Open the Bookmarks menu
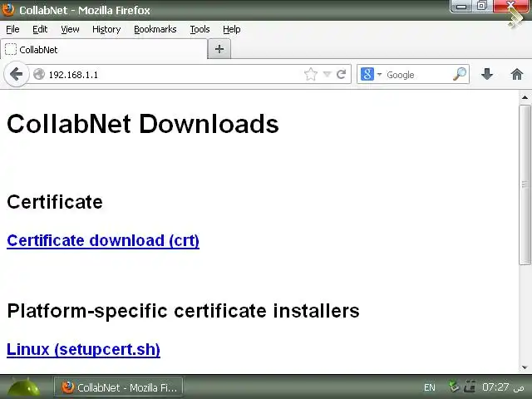532x399 pixels. tap(155, 30)
